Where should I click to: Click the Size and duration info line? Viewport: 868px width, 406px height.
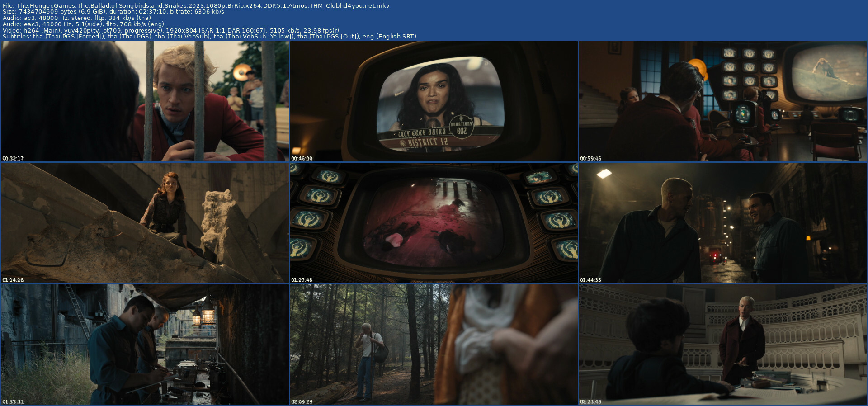[x=113, y=12]
